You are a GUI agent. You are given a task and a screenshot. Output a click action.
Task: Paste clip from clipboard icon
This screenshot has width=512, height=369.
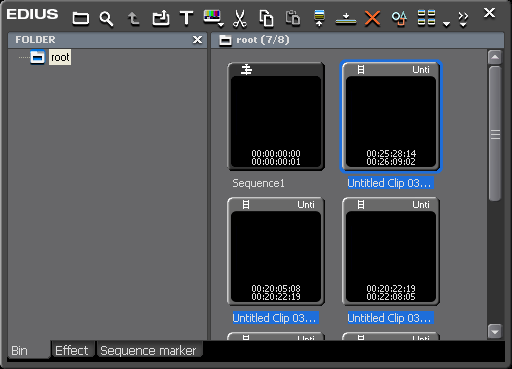pos(293,18)
